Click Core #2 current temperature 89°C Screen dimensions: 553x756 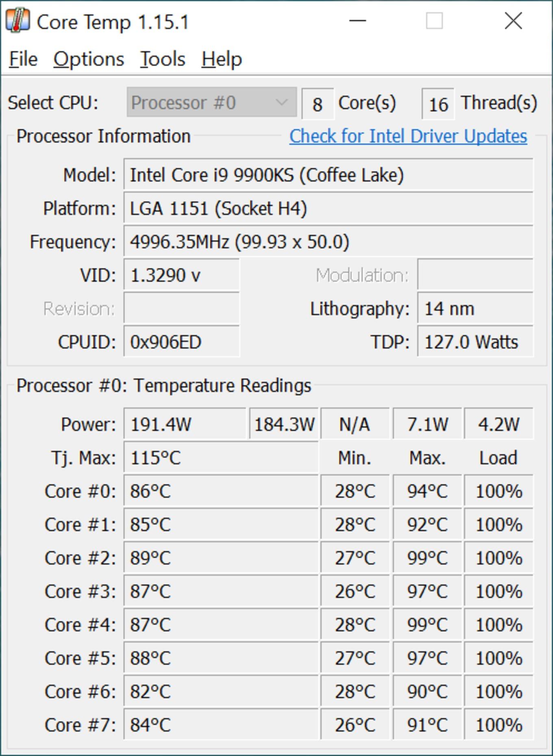(x=221, y=558)
